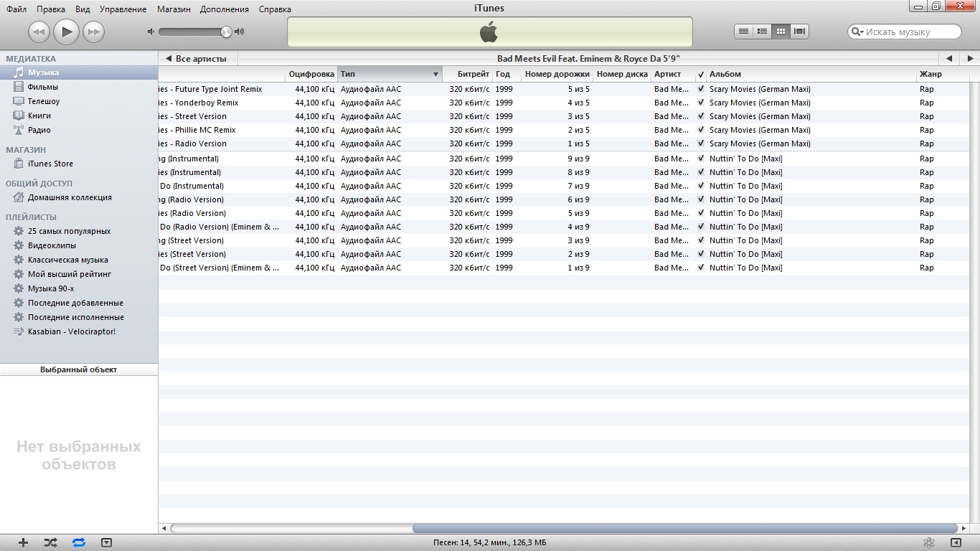Click the high-volume speaker icon
This screenshot has height=551, width=980.
240,32
